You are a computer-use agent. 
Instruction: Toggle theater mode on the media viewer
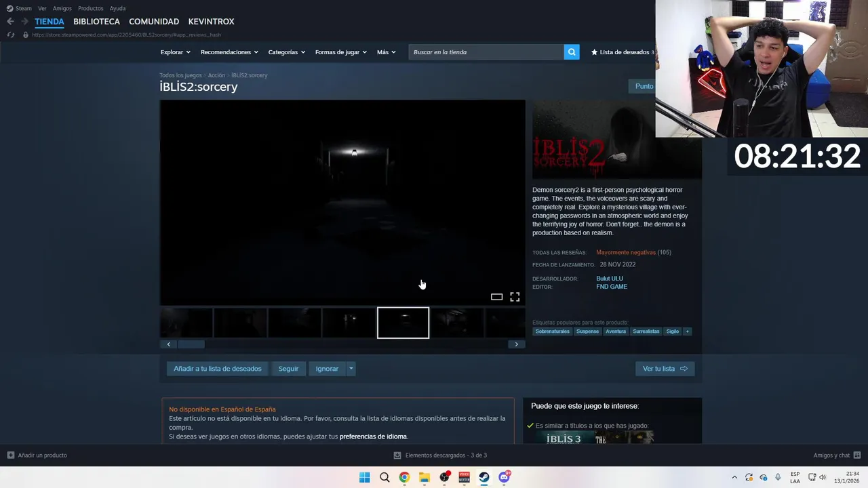(x=496, y=297)
